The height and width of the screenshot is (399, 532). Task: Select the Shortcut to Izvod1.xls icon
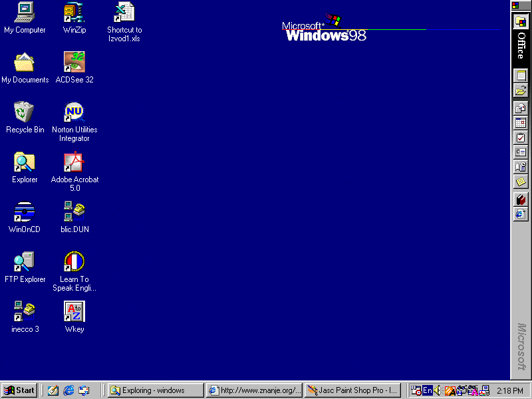[x=124, y=13]
